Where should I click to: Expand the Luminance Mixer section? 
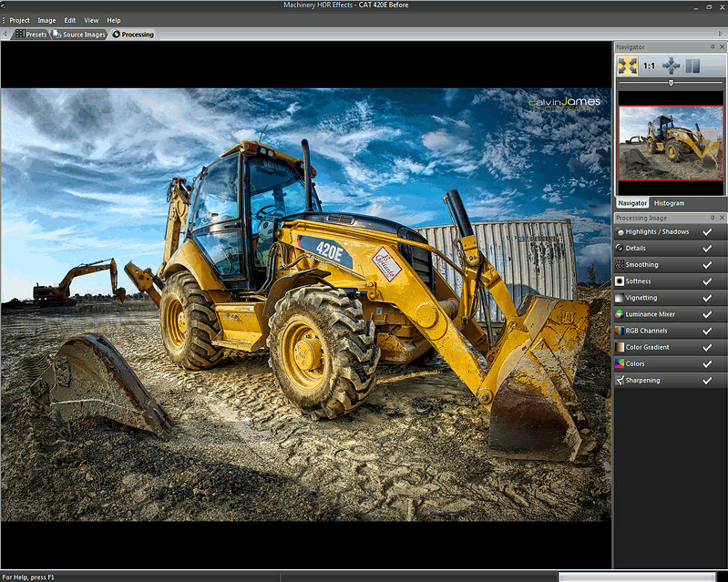(x=656, y=314)
